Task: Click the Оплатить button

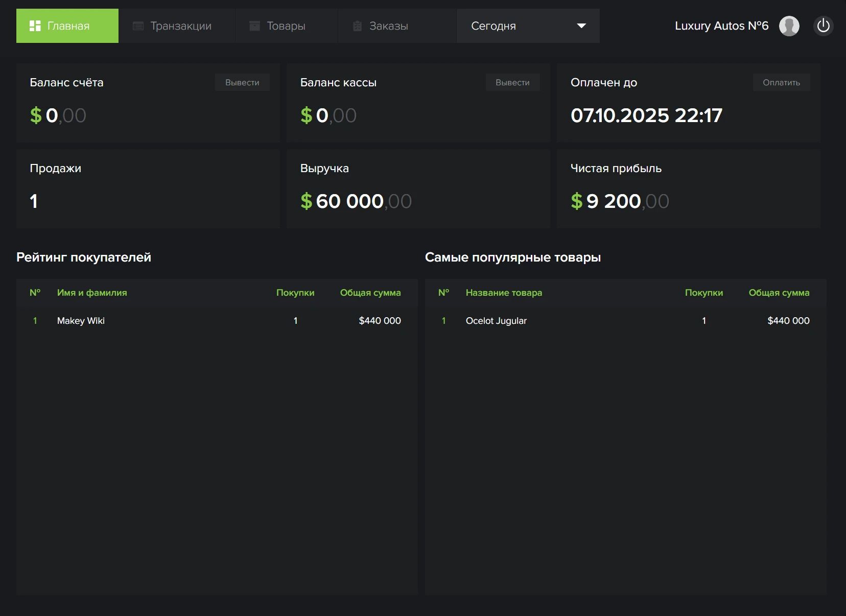Action: pyautogui.click(x=781, y=83)
